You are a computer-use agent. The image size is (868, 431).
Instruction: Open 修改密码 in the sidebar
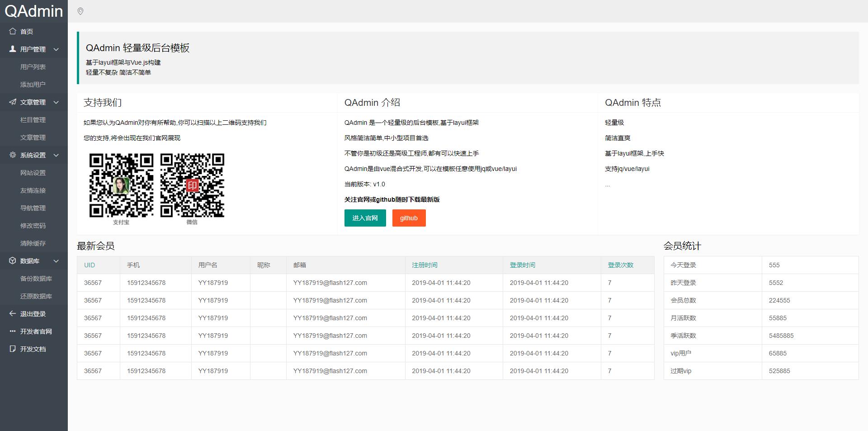pos(33,226)
